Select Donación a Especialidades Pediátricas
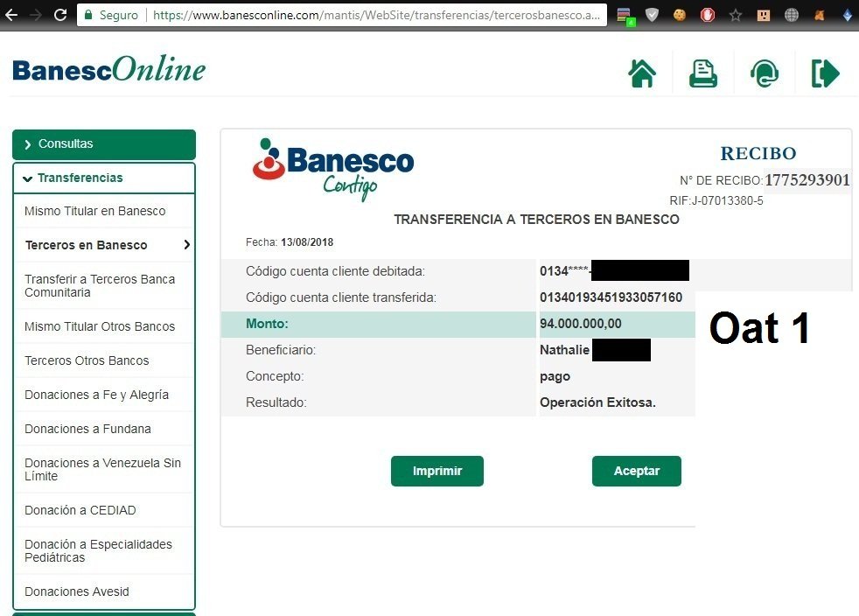This screenshot has width=859, height=616. (98, 550)
